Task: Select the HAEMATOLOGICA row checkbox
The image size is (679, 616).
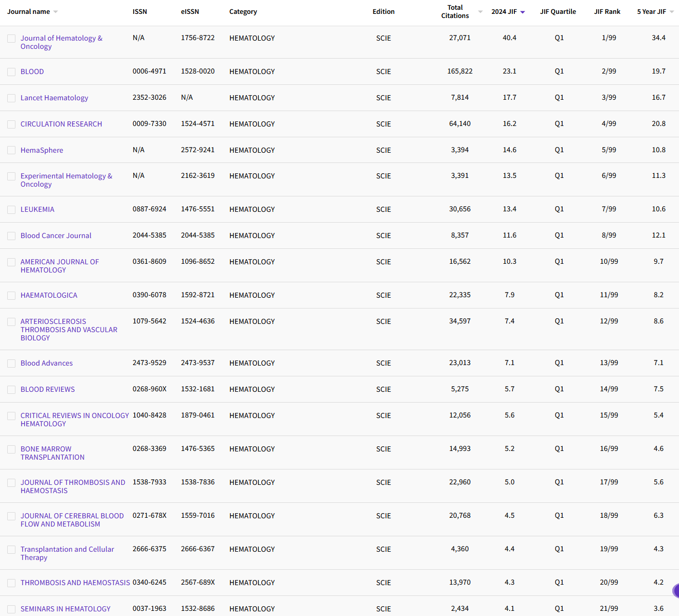Action: pos(11,295)
